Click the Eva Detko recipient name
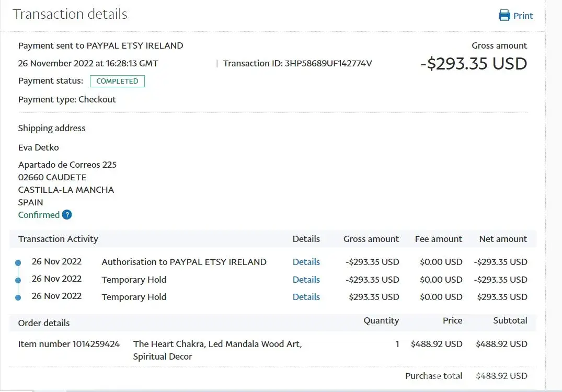562x392 pixels. point(39,147)
